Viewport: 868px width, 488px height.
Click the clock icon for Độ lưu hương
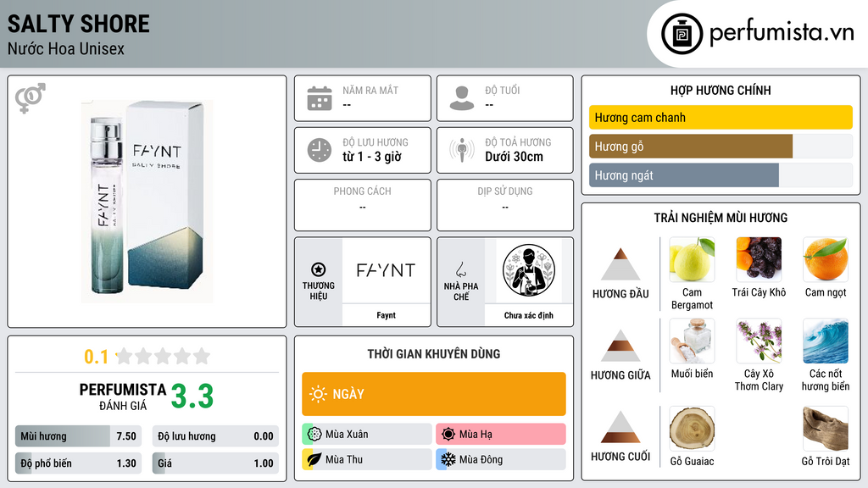pyautogui.click(x=320, y=150)
